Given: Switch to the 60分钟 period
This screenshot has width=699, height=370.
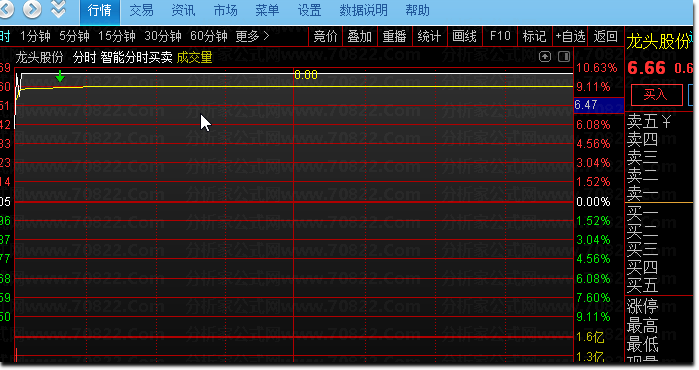Looking at the screenshot, I should click(x=209, y=36).
